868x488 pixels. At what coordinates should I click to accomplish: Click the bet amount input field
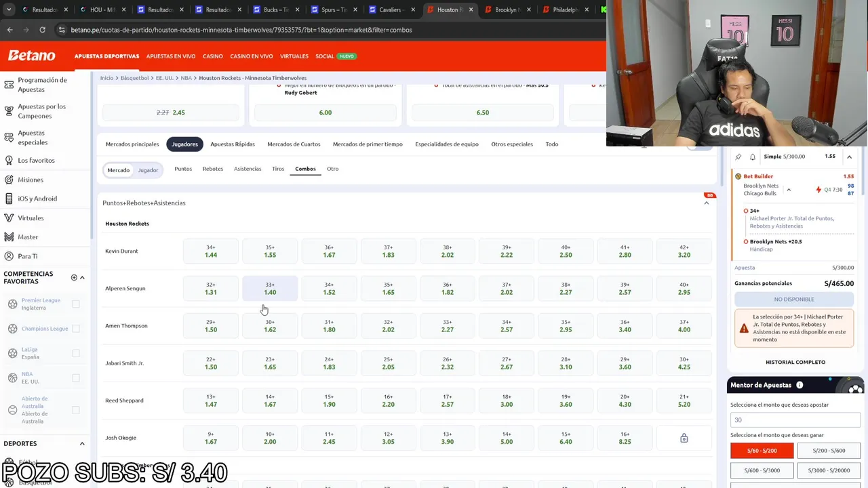[x=795, y=420]
